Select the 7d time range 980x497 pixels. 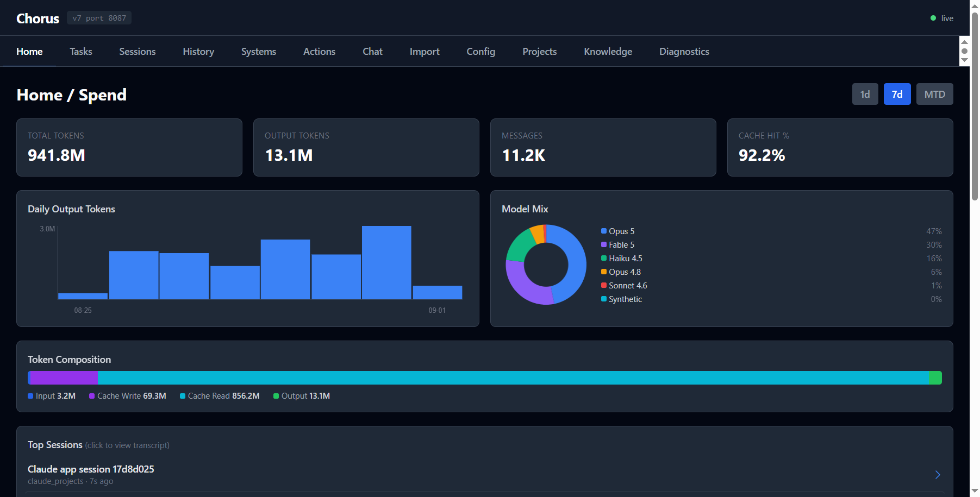pyautogui.click(x=897, y=94)
